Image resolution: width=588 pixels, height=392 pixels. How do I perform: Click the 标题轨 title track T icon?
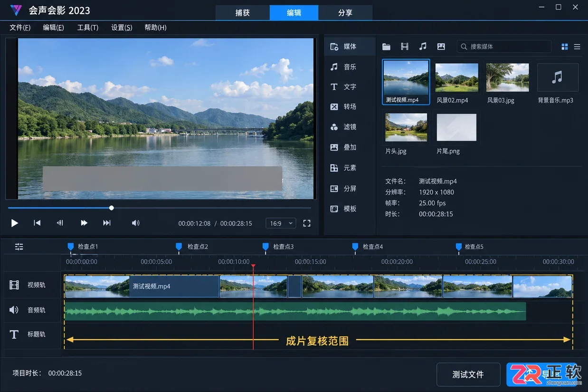click(x=14, y=335)
